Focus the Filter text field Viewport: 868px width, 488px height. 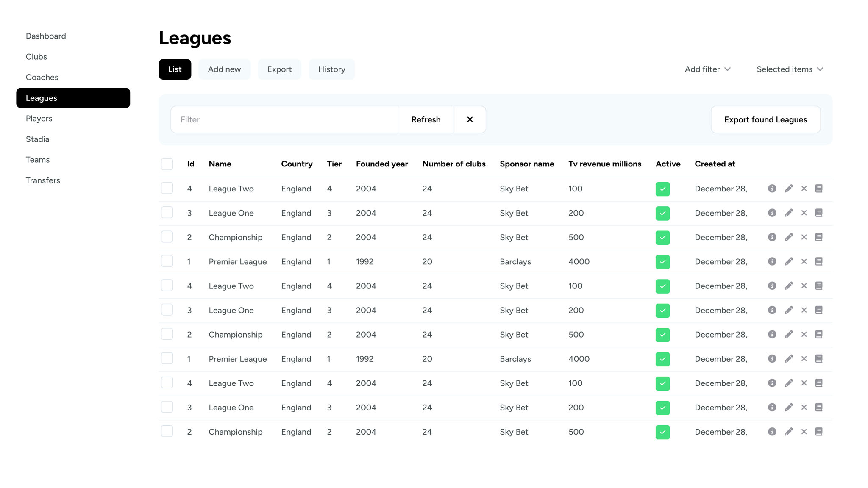tap(284, 119)
